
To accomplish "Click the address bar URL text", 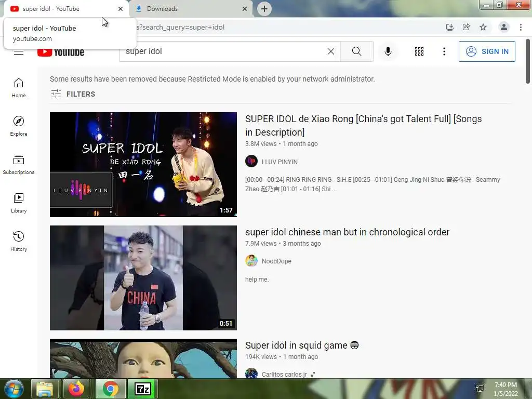I will [x=180, y=27].
